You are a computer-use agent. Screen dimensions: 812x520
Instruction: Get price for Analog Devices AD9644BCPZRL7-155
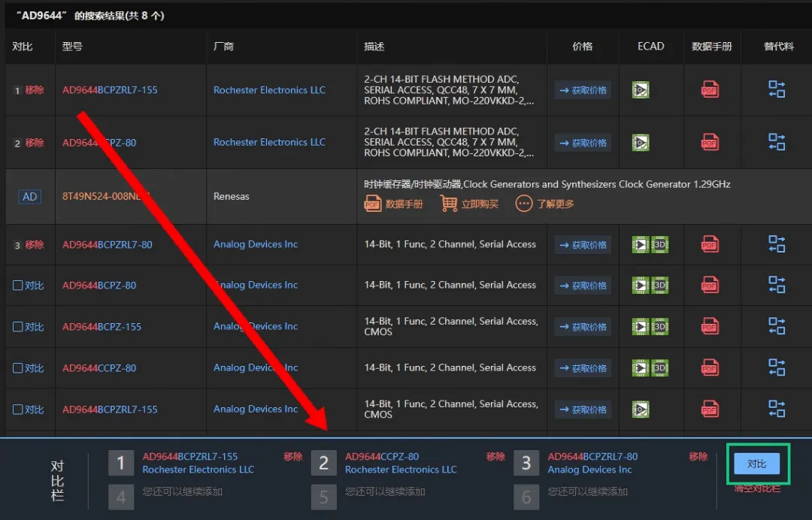pos(583,410)
